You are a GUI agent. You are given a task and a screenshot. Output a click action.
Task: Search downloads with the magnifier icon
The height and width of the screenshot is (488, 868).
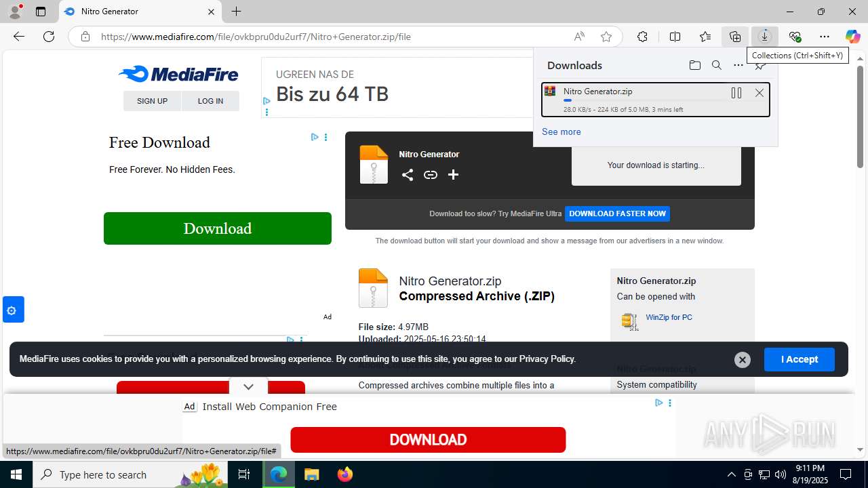point(716,65)
